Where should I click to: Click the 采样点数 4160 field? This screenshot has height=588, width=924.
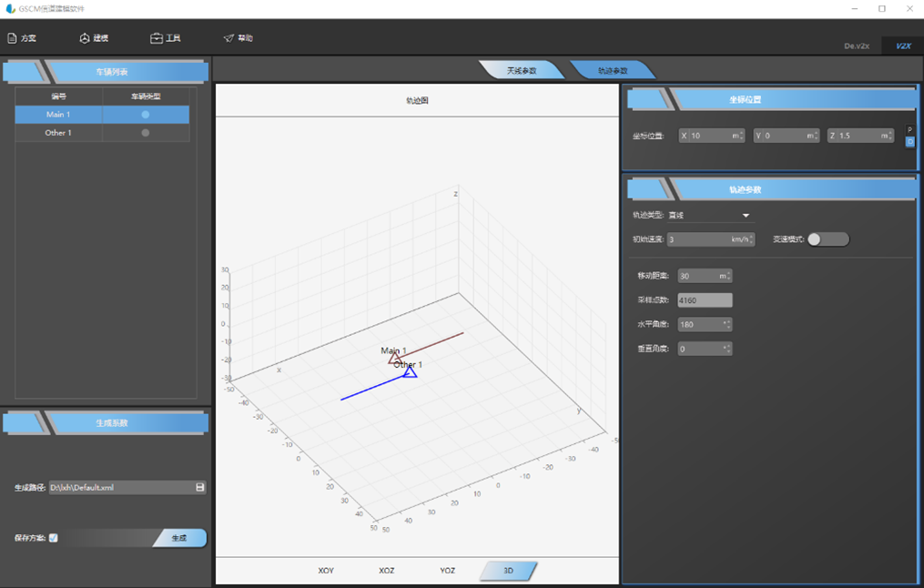(705, 299)
